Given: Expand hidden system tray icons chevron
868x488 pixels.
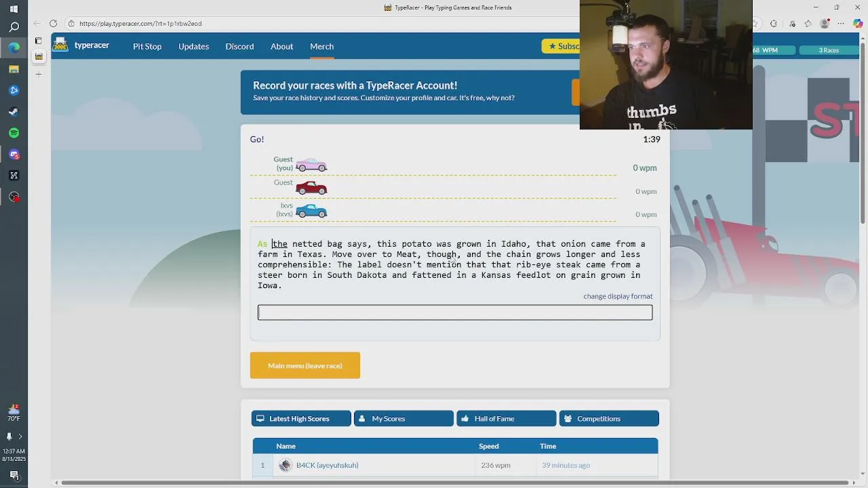Looking at the screenshot, I should click(x=20, y=437).
